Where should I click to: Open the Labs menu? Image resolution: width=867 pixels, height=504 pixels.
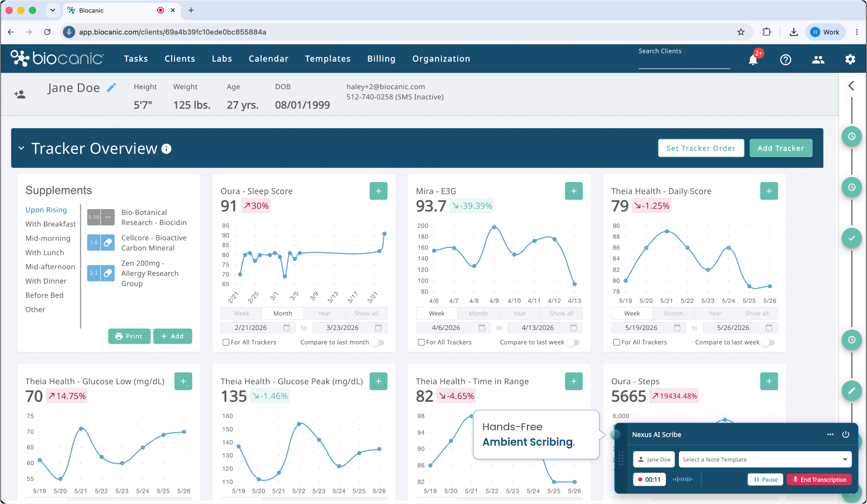tap(222, 59)
